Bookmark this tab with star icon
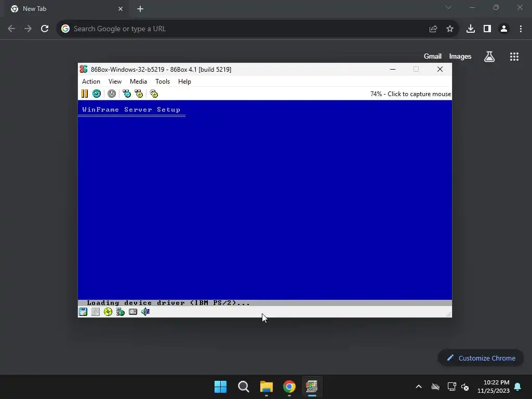The height and width of the screenshot is (399, 532). 450,29
